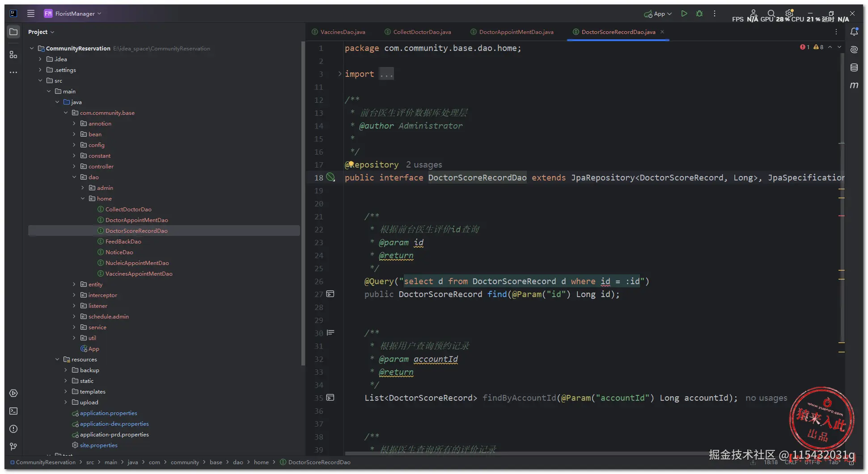Screen dimensions: 868x474
Task: Expand the entity package
Action: click(74, 284)
